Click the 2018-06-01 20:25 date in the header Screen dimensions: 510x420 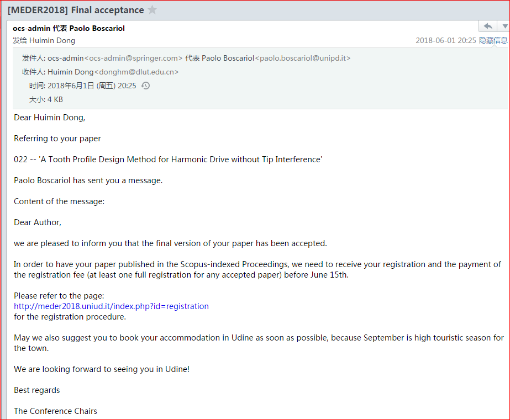[x=445, y=40]
